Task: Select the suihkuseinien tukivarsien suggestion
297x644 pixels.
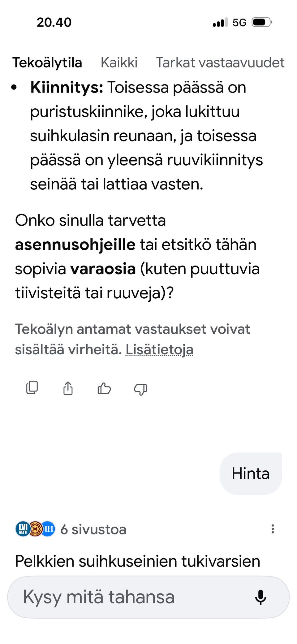Action: pos(137,560)
